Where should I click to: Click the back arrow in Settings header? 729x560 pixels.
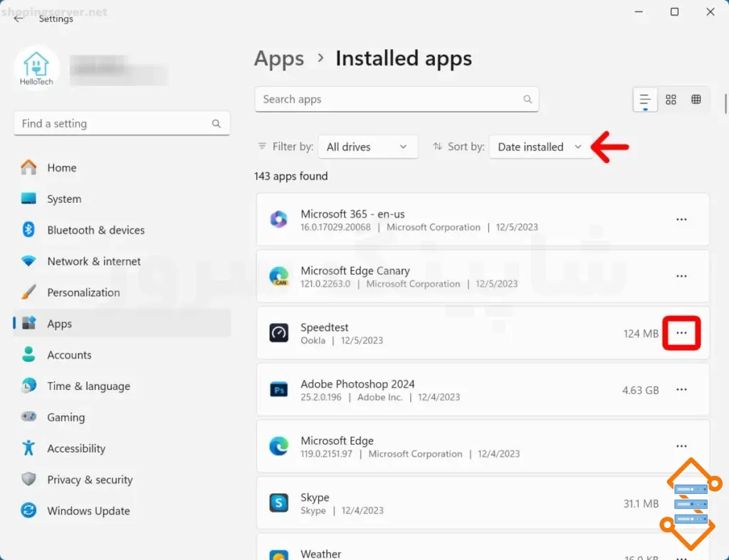pos(18,19)
